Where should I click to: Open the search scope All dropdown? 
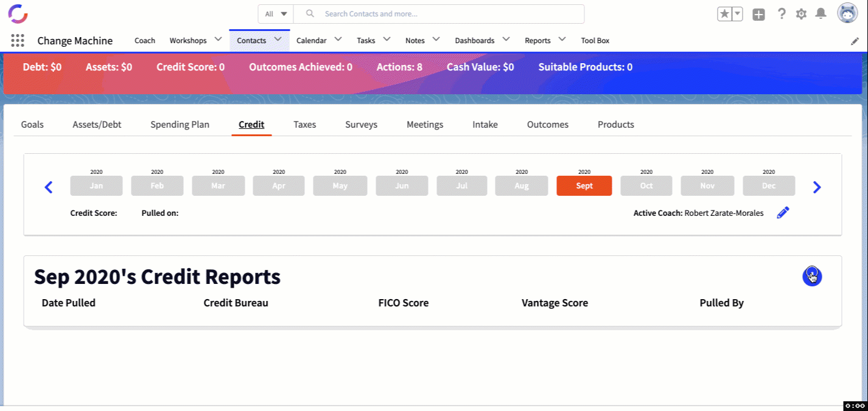click(276, 14)
